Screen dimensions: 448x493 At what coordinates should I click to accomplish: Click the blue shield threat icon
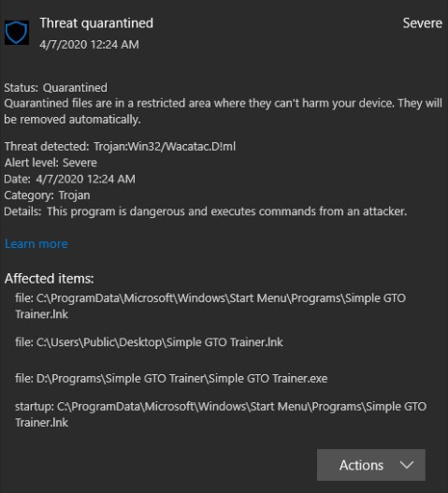tap(17, 33)
